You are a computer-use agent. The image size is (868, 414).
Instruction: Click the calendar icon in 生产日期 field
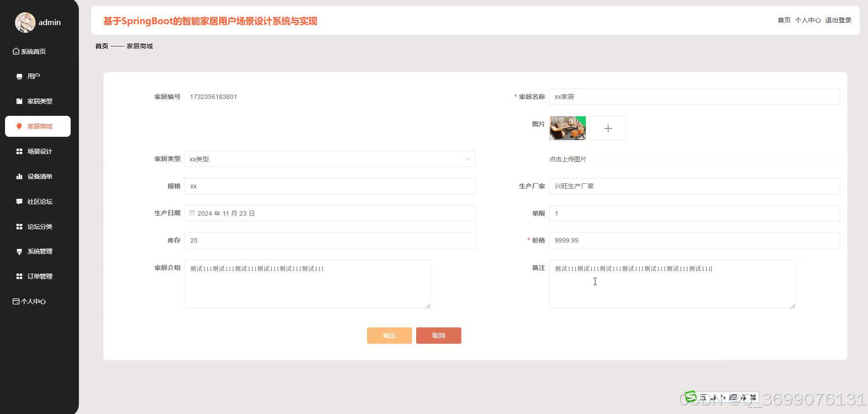click(x=192, y=213)
